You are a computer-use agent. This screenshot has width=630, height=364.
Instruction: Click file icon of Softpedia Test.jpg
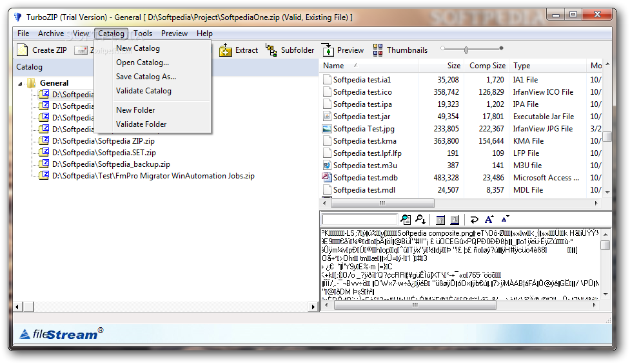point(327,129)
